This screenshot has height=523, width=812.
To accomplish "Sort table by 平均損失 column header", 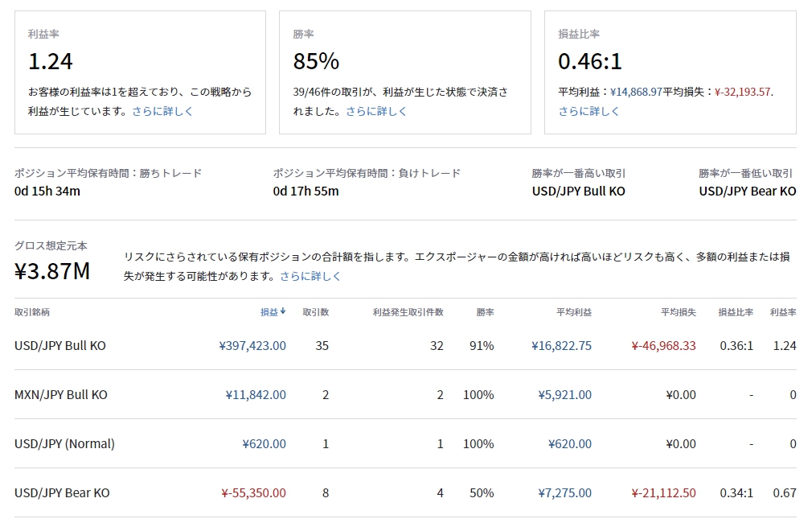I will 679,312.
